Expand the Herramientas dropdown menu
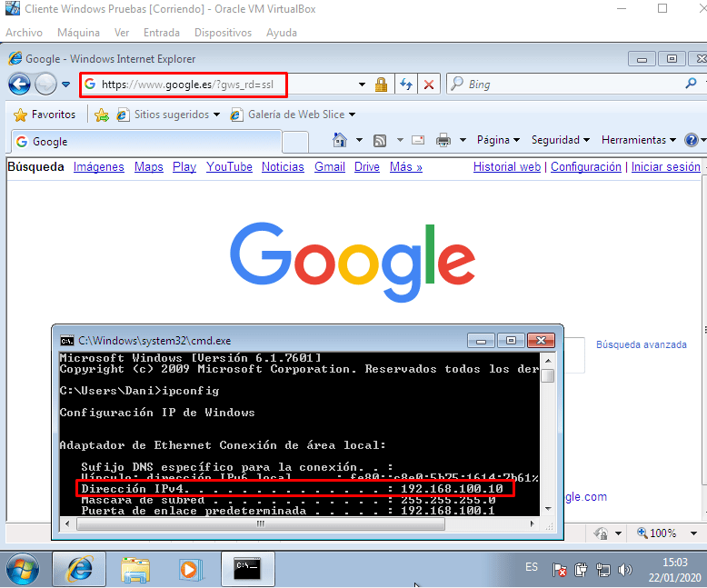The height and width of the screenshot is (588, 707). (638, 140)
